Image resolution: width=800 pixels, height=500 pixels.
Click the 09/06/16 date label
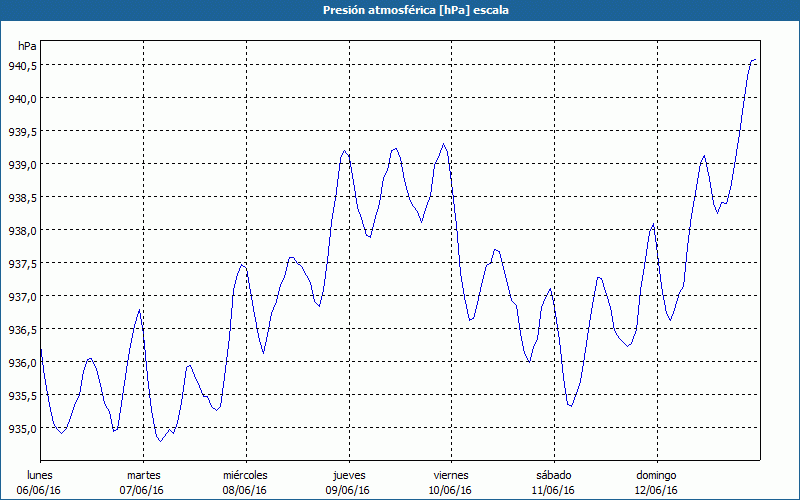click(348, 490)
